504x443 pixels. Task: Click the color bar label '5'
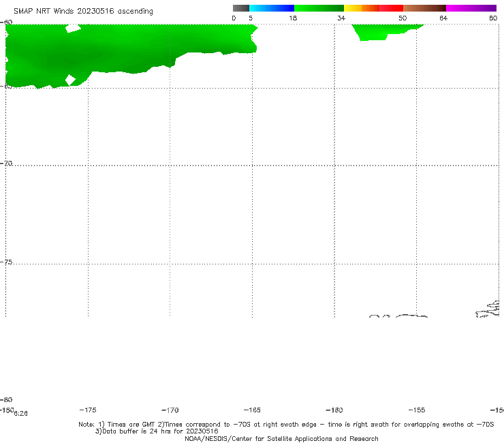coord(251,18)
